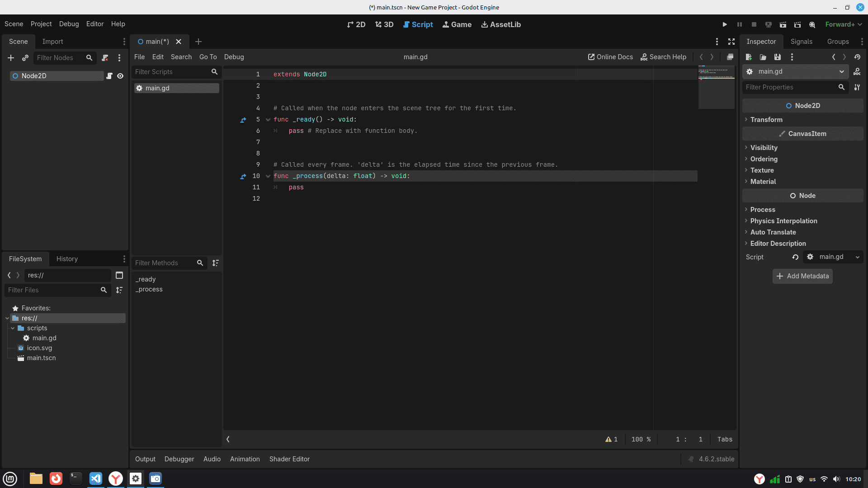Image resolution: width=868 pixels, height=488 pixels.
Task: Show the script warnings indicator
Action: [x=611, y=439]
